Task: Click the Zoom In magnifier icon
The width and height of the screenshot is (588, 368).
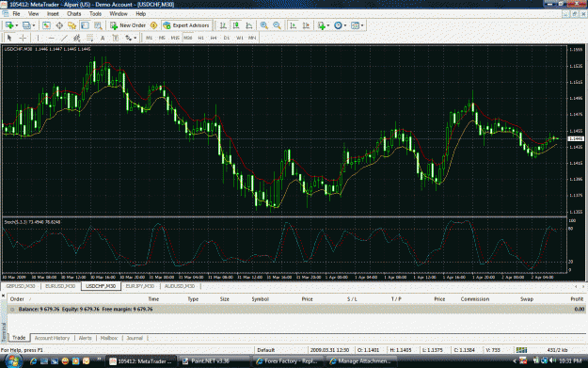Action: pyautogui.click(x=264, y=25)
